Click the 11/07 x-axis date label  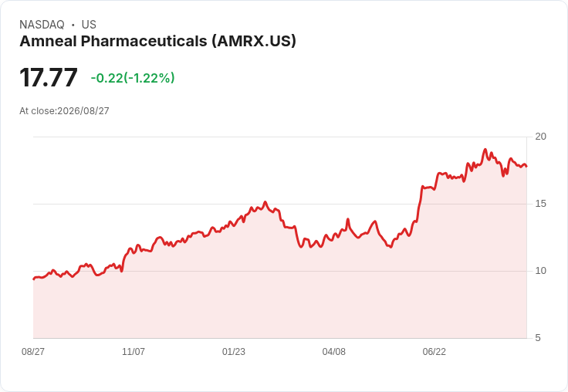pos(134,351)
